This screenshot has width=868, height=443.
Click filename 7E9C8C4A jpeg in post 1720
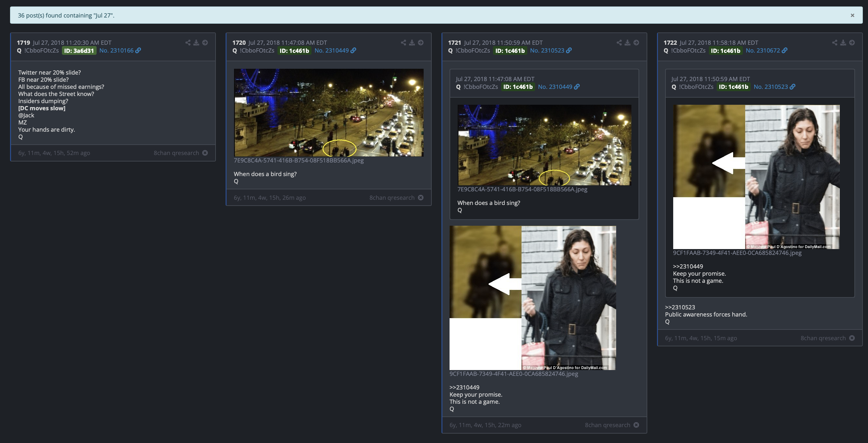click(x=299, y=161)
